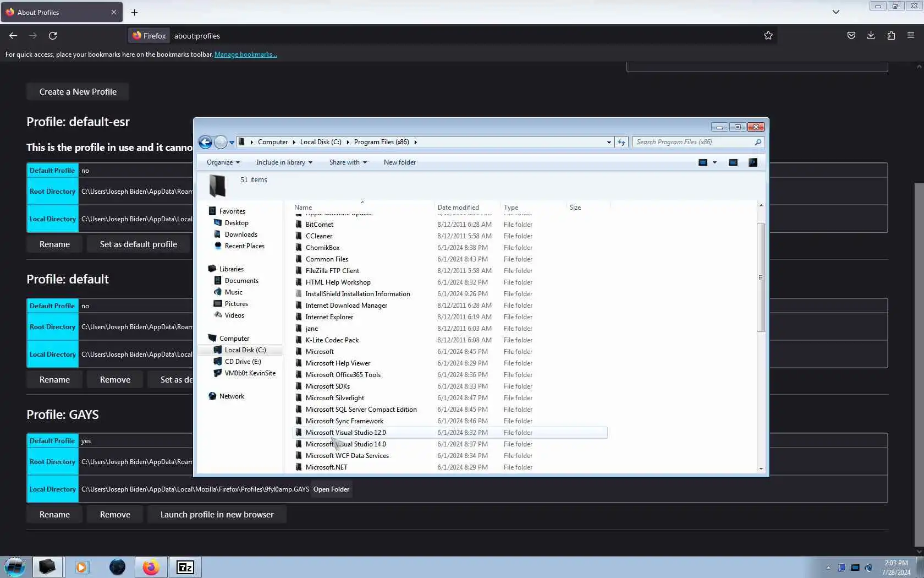924x578 pixels.
Task: Click Local Disk (C:) in the breadcrumb
Action: [x=321, y=142]
